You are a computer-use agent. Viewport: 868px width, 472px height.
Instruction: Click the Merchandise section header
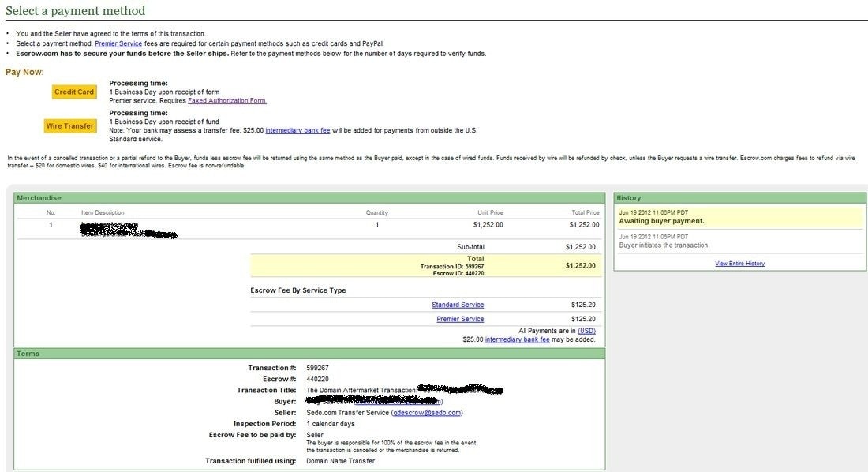click(x=39, y=198)
